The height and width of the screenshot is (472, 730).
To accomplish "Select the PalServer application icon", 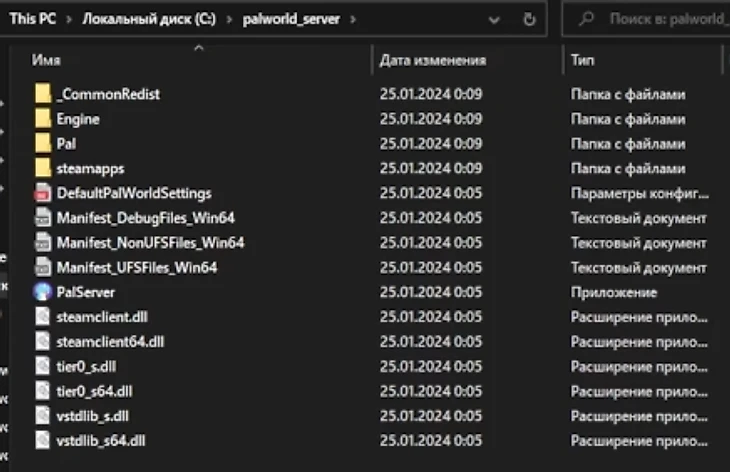I will coord(42,292).
